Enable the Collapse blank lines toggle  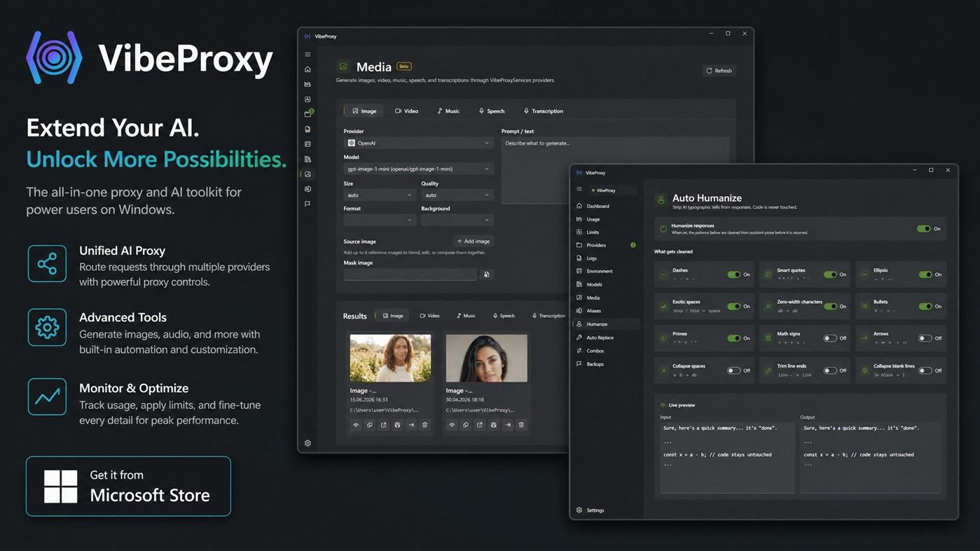click(925, 370)
